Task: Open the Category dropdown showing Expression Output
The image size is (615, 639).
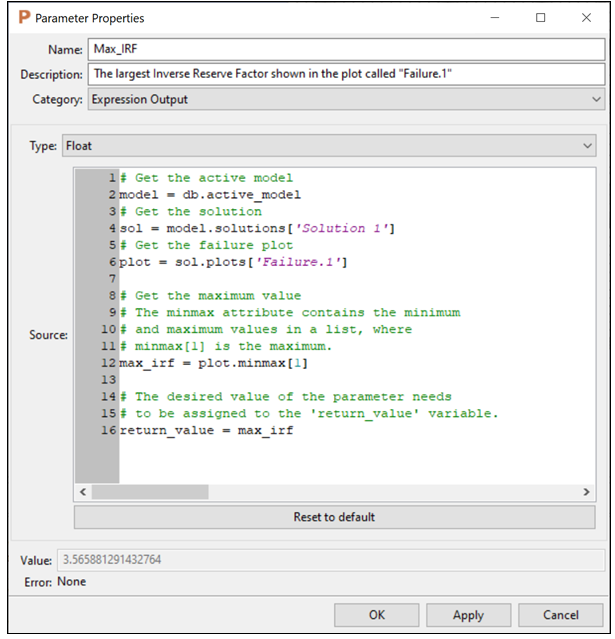Action: (x=346, y=99)
